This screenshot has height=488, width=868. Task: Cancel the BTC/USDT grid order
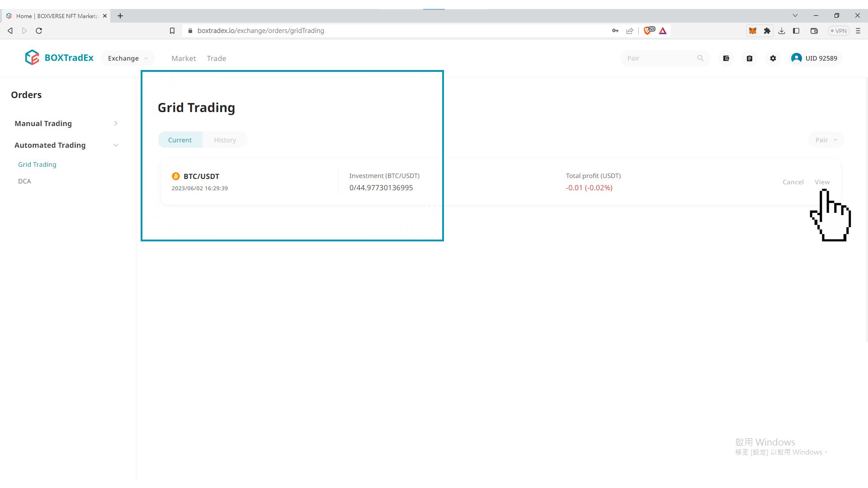[793, 182]
